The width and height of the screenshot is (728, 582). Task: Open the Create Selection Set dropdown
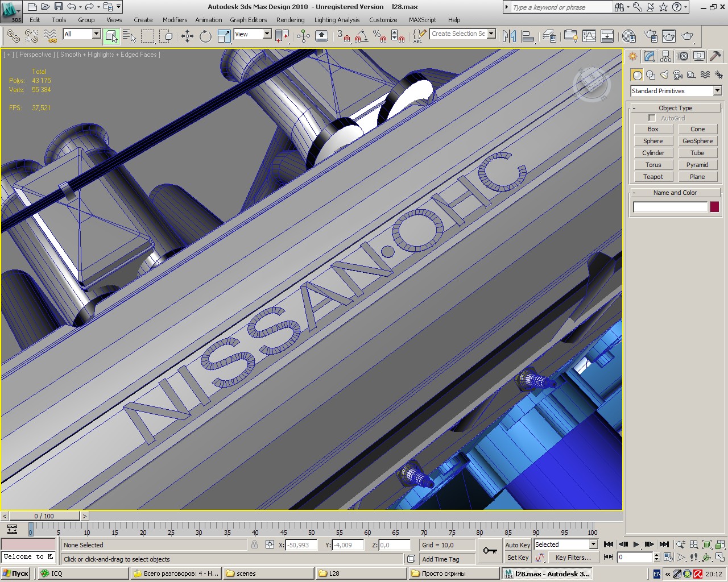pos(462,34)
